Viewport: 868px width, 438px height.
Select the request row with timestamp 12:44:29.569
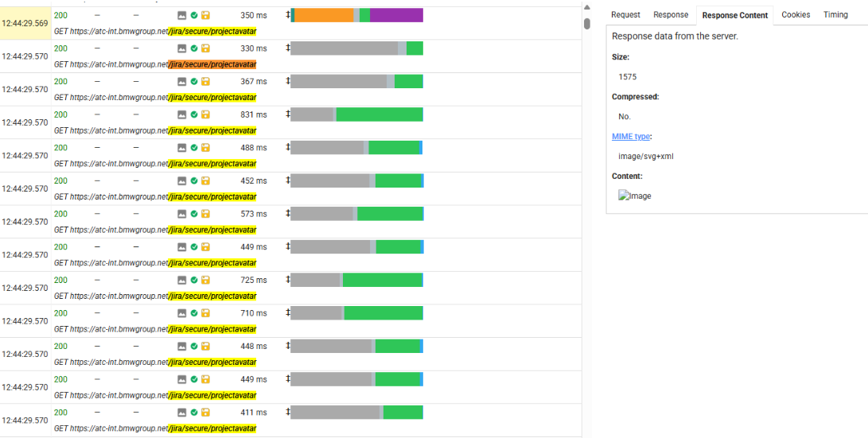[x=25, y=23]
